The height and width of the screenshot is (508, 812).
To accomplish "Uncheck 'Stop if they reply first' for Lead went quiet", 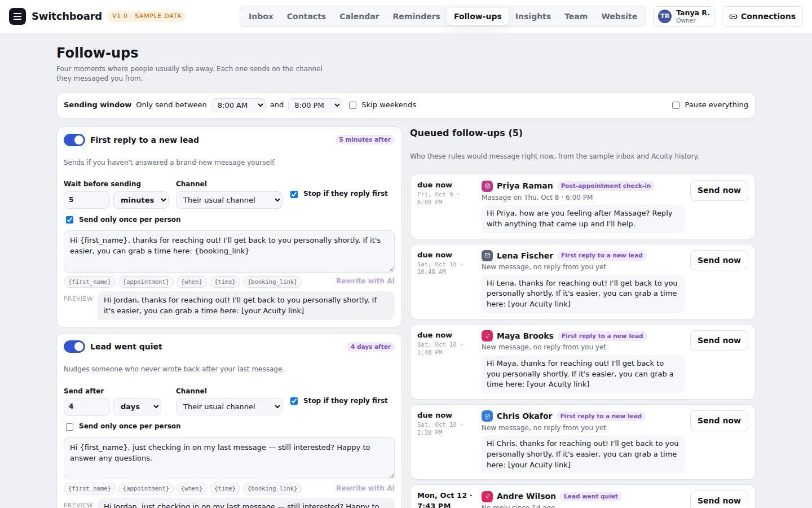I will tap(294, 401).
